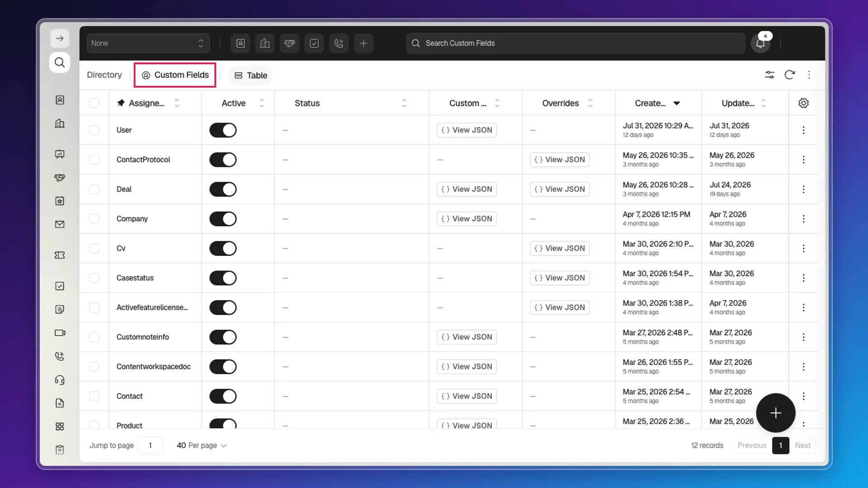Sort by the Update... column
Screen dimensions: 868x488
tap(764, 103)
